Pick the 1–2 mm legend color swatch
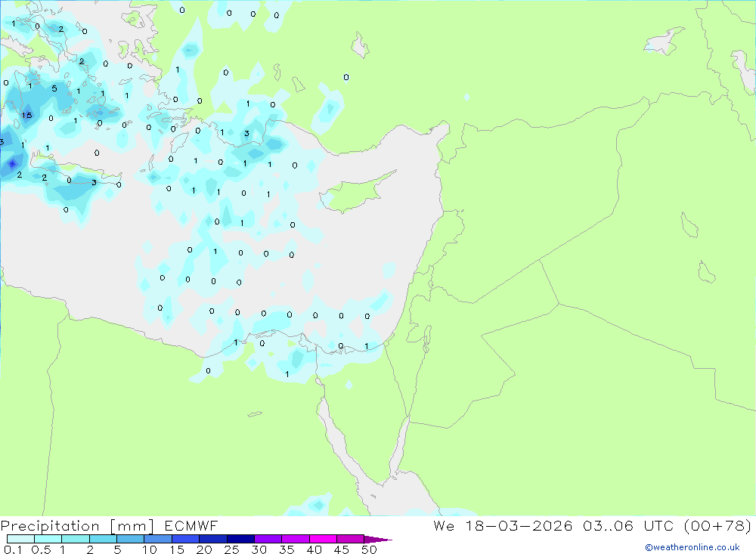This screenshot has width=756, height=554. tap(76, 539)
